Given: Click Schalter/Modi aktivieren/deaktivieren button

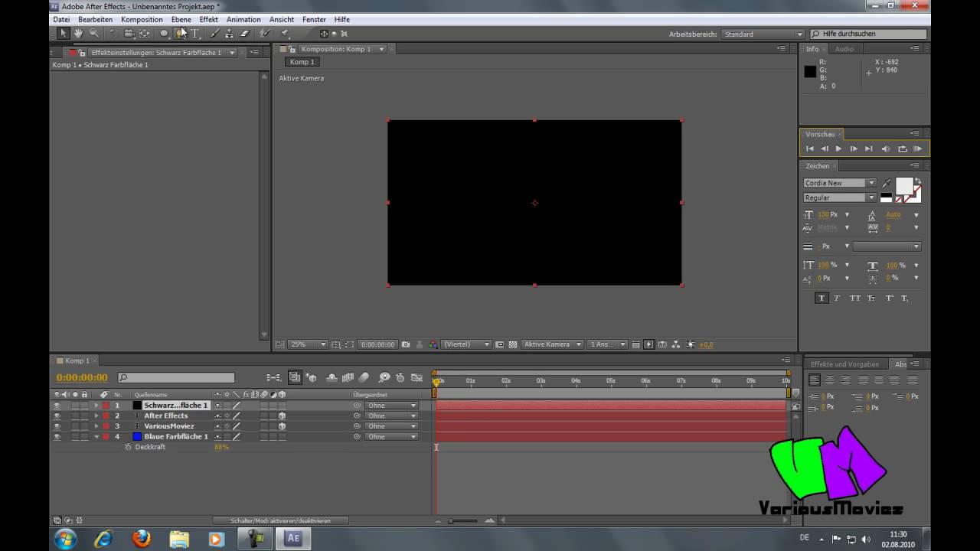Looking at the screenshot, I should tap(280, 520).
